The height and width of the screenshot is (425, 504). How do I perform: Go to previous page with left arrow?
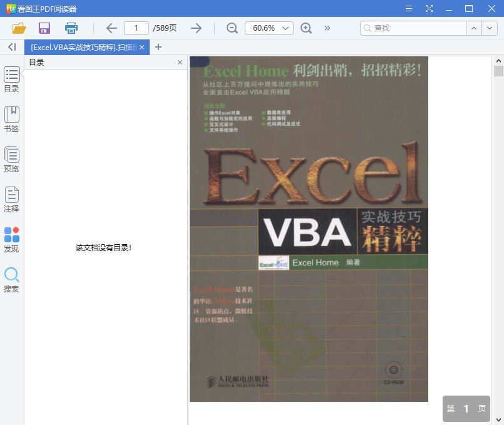point(111,28)
